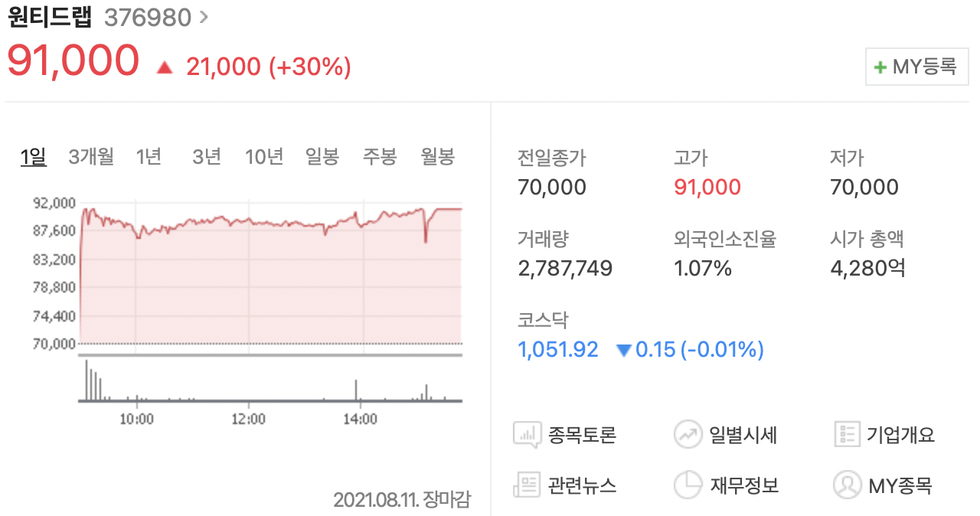
Task: Open the 기업개요 company overview icon
Action: click(847, 434)
